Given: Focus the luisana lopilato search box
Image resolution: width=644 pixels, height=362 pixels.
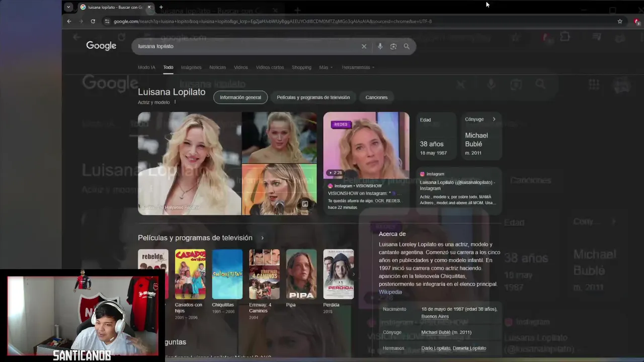Looking at the screenshot, I should pos(247,46).
